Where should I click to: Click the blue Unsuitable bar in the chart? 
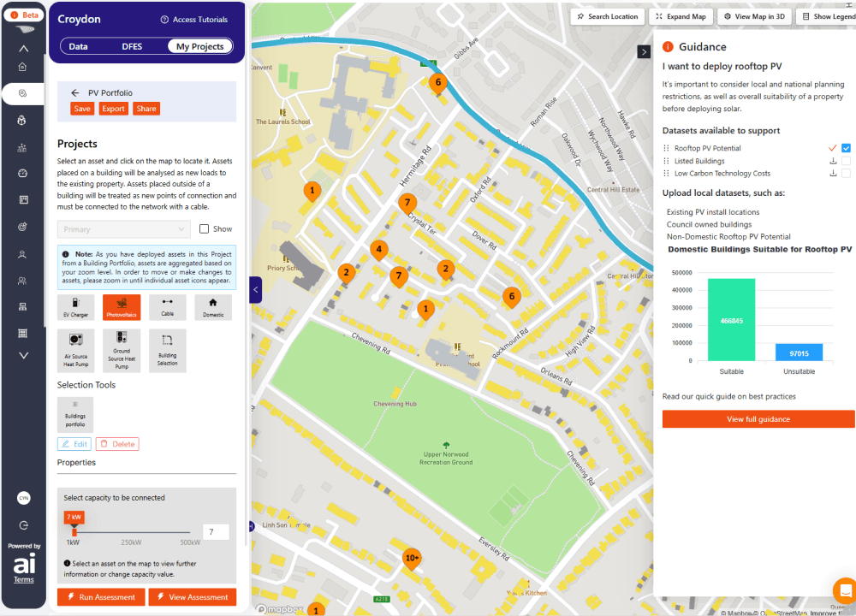tap(799, 352)
